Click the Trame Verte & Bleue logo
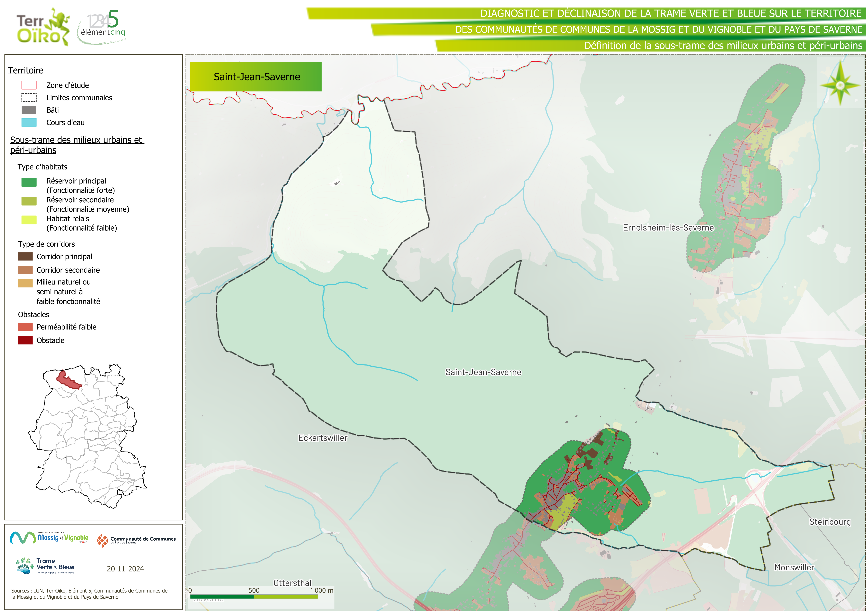Viewport: 868px width, 614px height. (45, 566)
